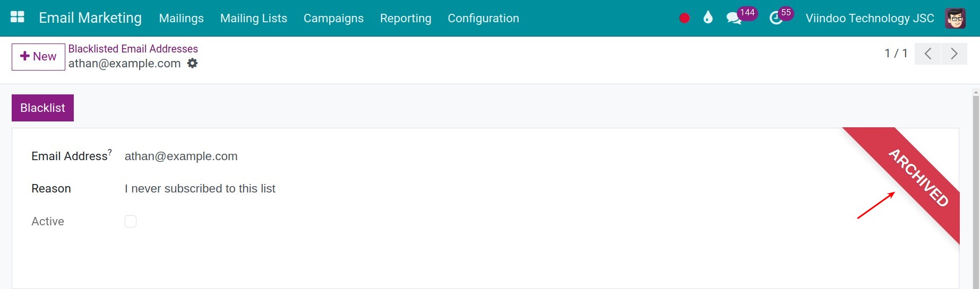
Task: Open the Configuration menu
Action: [x=483, y=18]
